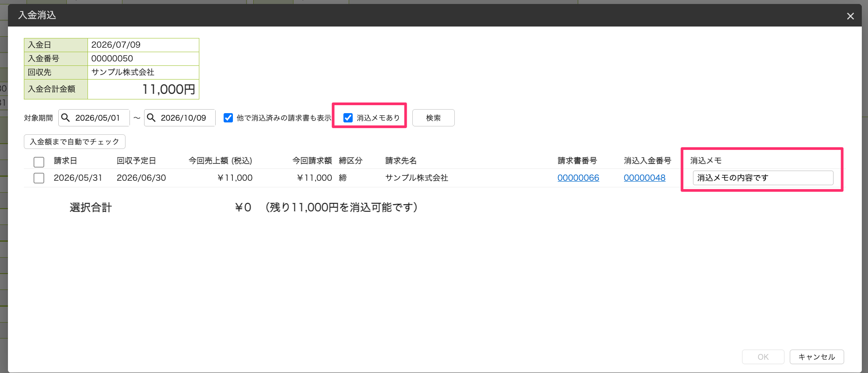Click the start date magnifier icon
868x373 pixels.
(x=65, y=118)
